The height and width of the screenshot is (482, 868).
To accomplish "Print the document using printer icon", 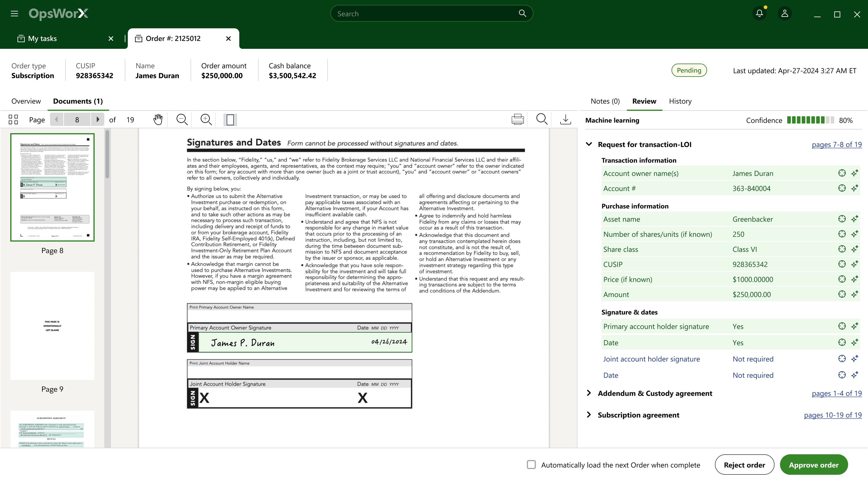I will pyautogui.click(x=517, y=120).
